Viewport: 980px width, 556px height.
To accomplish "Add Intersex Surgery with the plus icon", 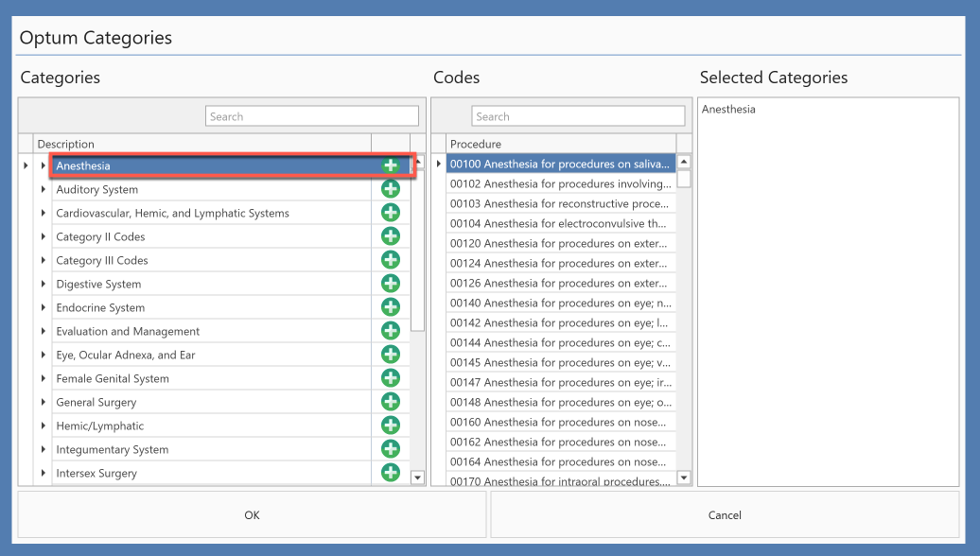I will (x=391, y=472).
